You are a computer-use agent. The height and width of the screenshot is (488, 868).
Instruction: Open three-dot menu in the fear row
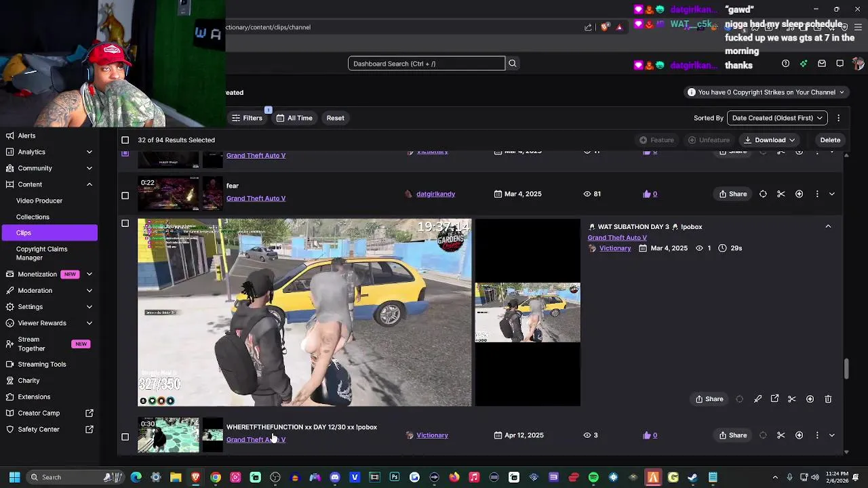click(x=817, y=194)
